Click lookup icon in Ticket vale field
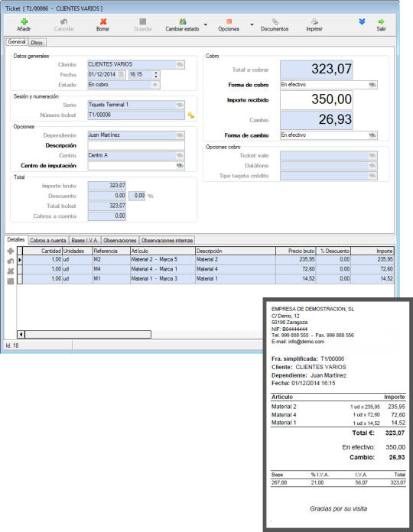This screenshot has height=532, width=413. tap(372, 155)
